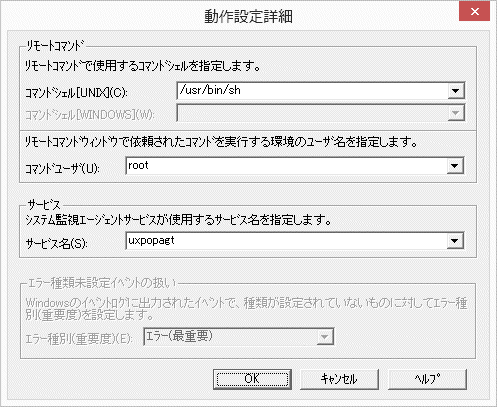Image resolution: width=497 pixels, height=407 pixels.
Task: Open the コマンドシェル[UNIX] dropdown arrow
Action: [455, 91]
